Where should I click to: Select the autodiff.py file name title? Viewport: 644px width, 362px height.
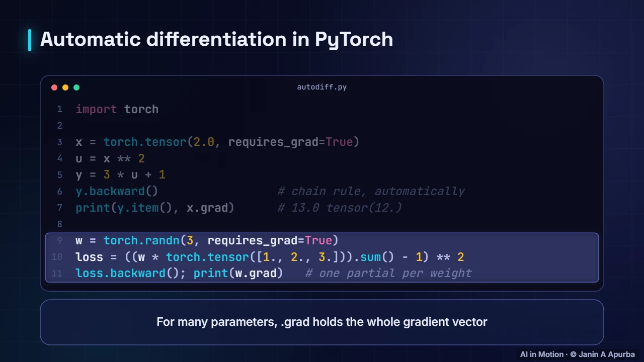pos(322,87)
